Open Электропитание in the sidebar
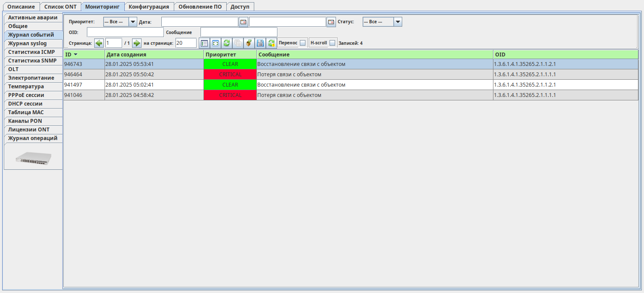This screenshot has height=293, width=644. pyautogui.click(x=33, y=78)
